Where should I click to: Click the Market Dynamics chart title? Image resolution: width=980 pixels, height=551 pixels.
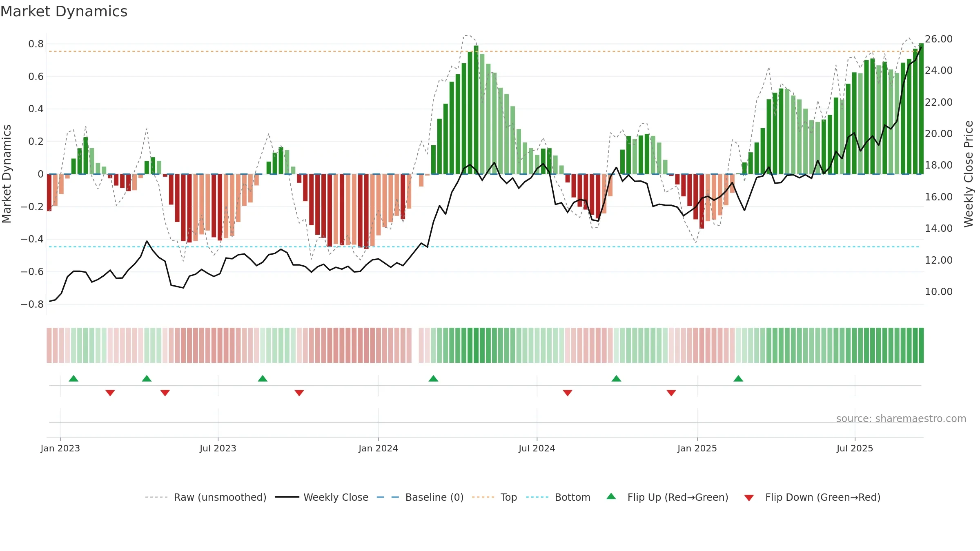64,11
